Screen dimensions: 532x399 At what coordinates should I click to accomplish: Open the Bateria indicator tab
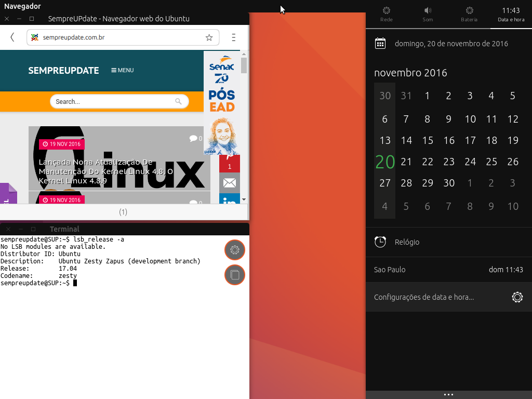469,14
